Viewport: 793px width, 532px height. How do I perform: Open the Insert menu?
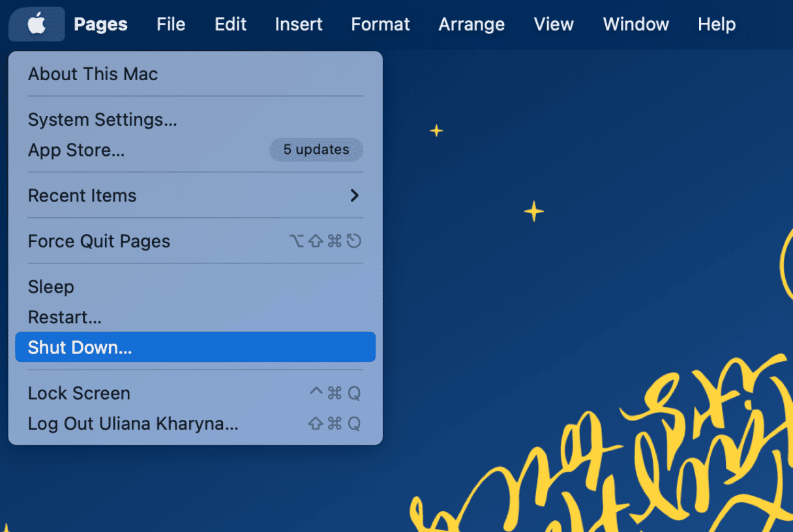(x=299, y=25)
